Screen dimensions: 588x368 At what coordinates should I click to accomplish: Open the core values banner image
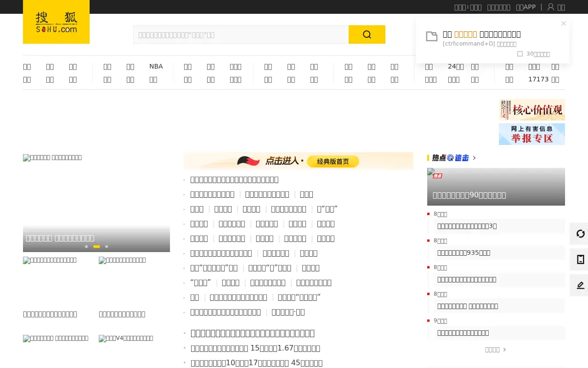tap(532, 110)
